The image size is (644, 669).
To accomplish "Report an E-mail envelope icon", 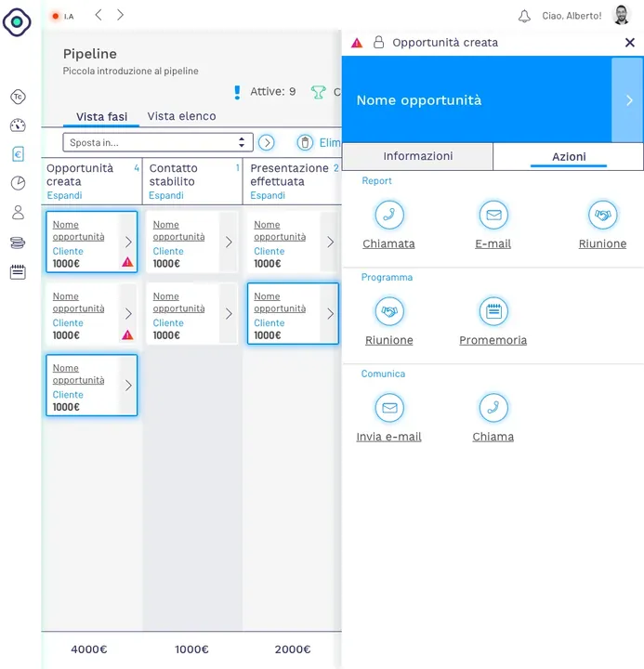I will pos(493,215).
